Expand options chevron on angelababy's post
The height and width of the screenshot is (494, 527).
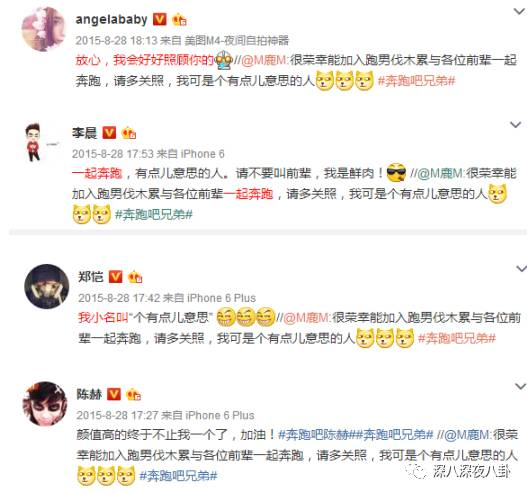point(519,11)
